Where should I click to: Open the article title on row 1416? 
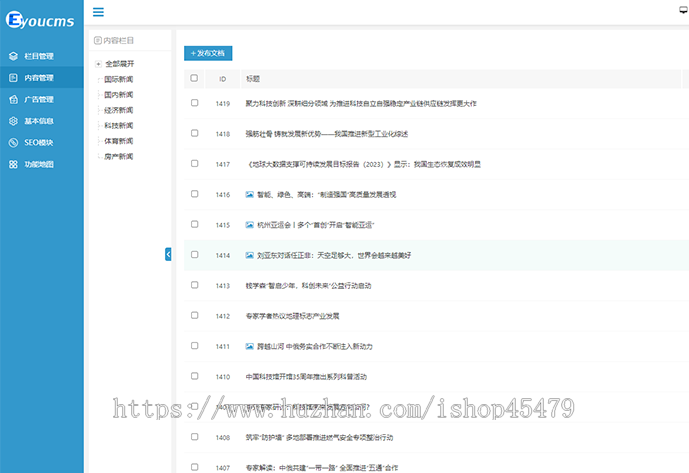pos(326,195)
